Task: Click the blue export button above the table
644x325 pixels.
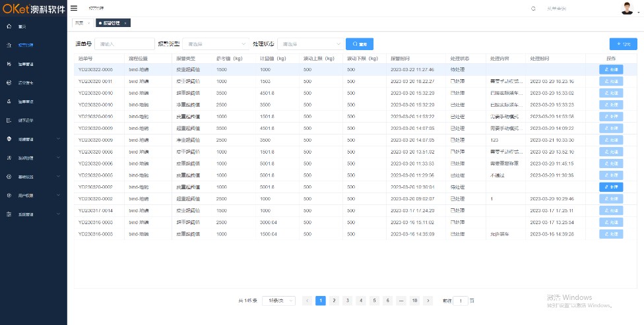Action: point(624,44)
